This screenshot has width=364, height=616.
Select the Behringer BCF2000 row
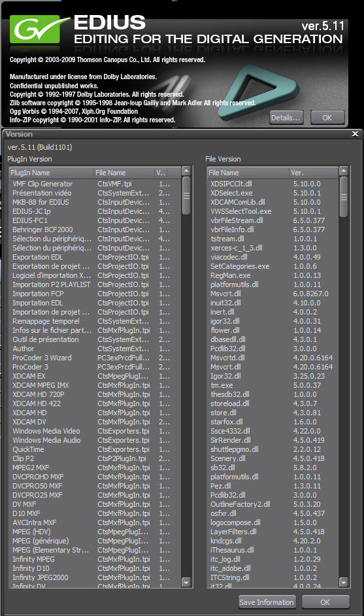tap(95, 230)
